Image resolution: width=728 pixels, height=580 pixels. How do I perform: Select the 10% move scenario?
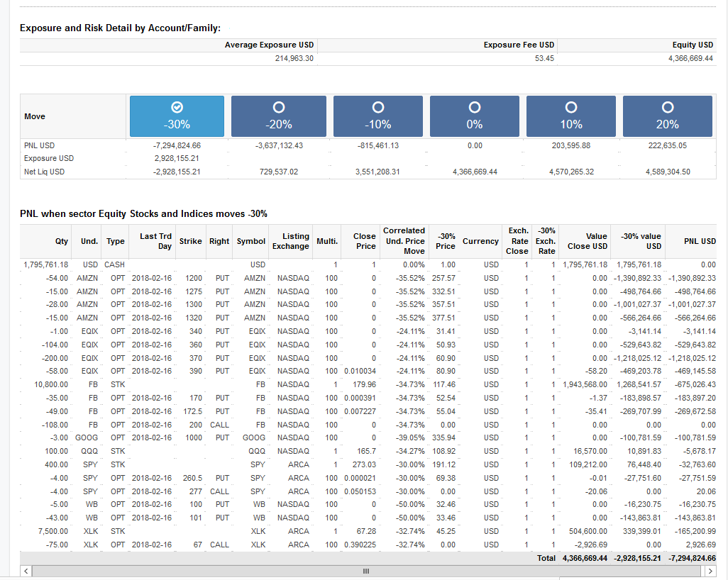[x=571, y=116]
